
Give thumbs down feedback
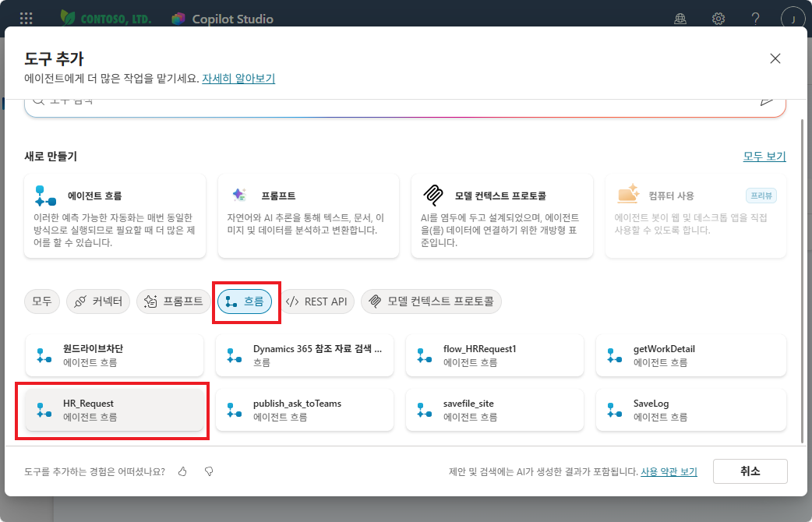click(209, 471)
